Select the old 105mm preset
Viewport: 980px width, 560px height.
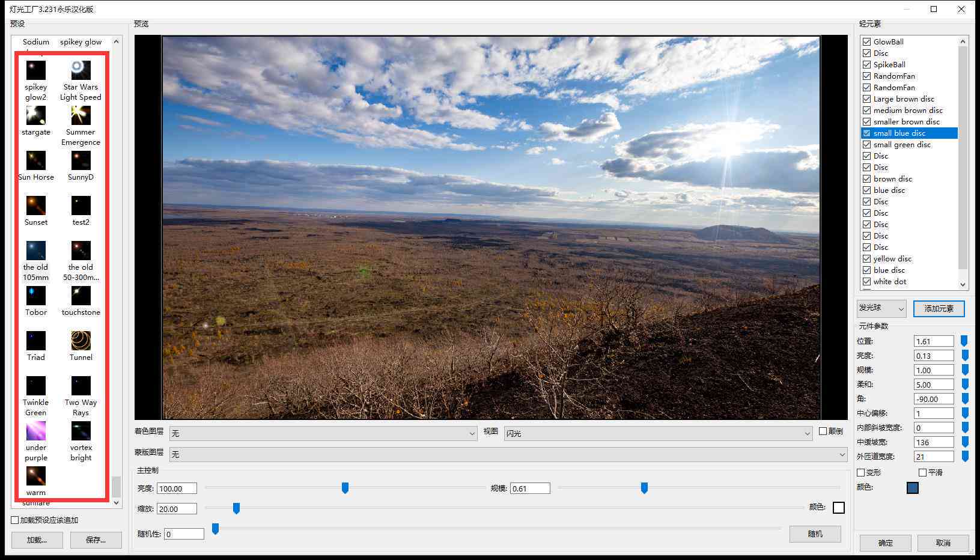click(x=36, y=251)
